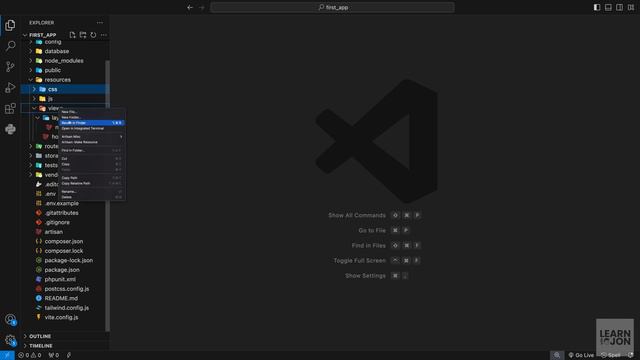Image resolution: width=640 pixels, height=360 pixels.
Task: Click the ports forwarded indicator showing 0
Action: point(54,355)
